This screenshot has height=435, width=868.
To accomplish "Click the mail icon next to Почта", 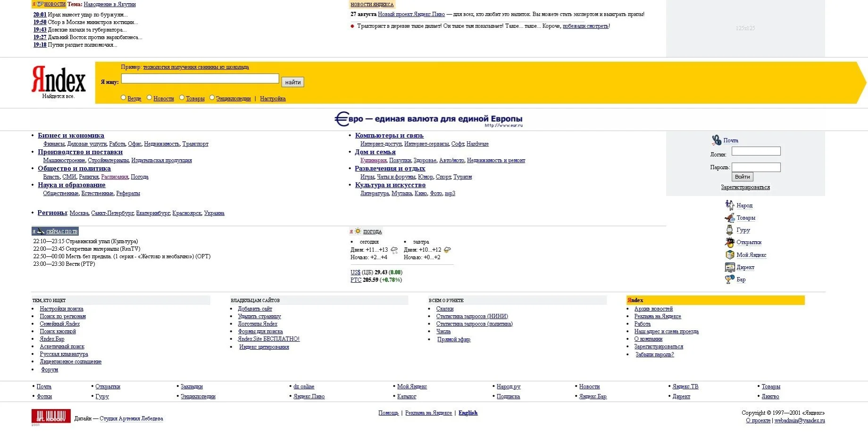I will point(716,140).
